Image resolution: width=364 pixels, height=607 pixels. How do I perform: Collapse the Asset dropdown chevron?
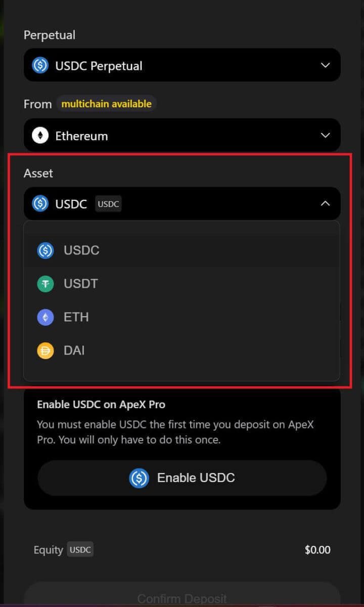coord(326,203)
